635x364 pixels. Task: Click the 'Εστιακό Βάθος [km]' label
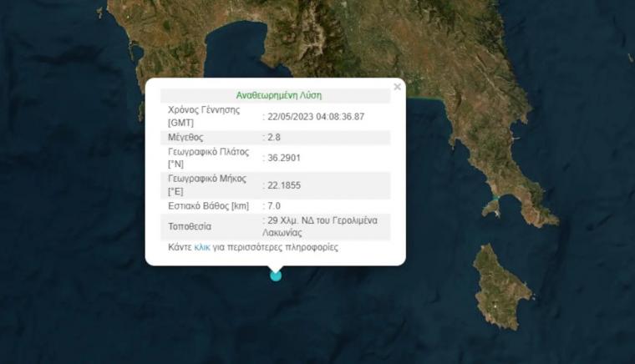point(209,206)
